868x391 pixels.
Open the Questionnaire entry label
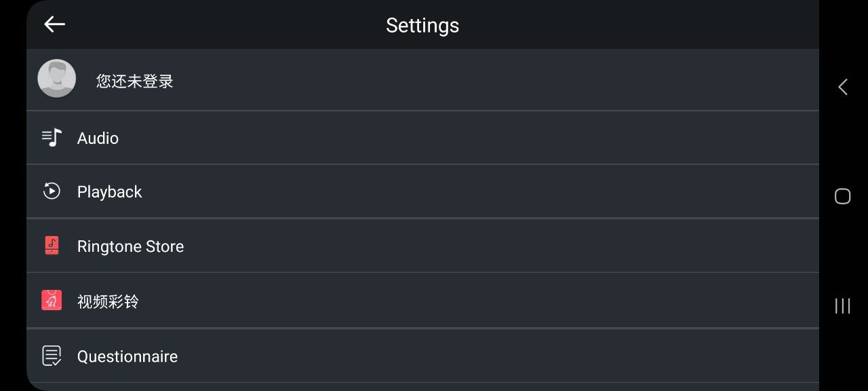click(x=127, y=356)
